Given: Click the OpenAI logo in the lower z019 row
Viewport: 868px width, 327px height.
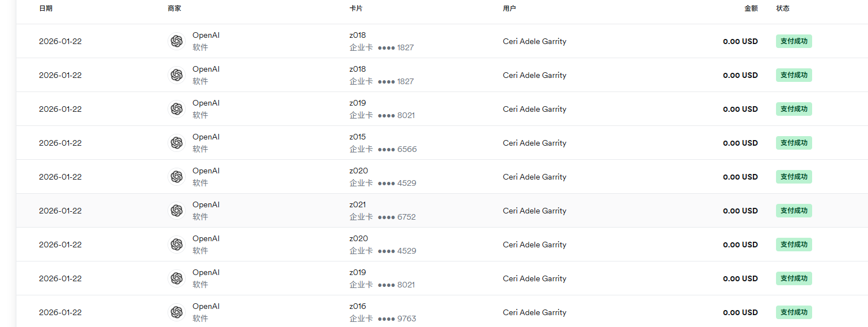Looking at the screenshot, I should [177, 278].
